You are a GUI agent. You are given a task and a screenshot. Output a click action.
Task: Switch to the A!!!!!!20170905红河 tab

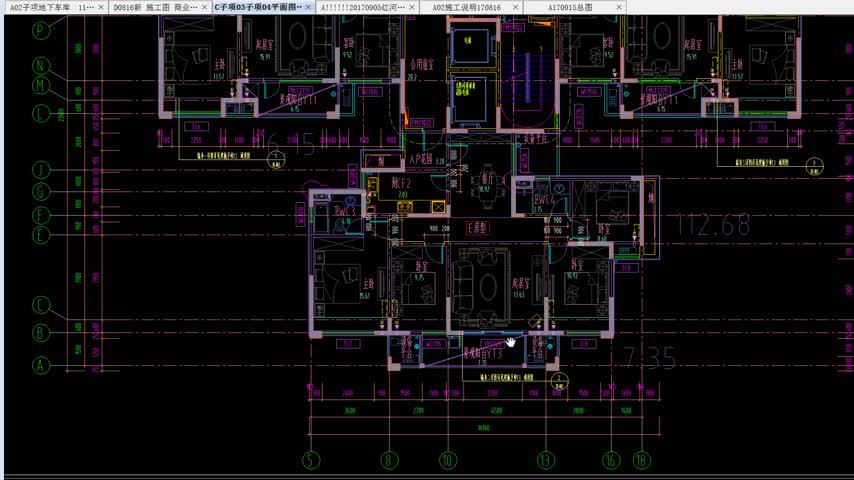360,7
